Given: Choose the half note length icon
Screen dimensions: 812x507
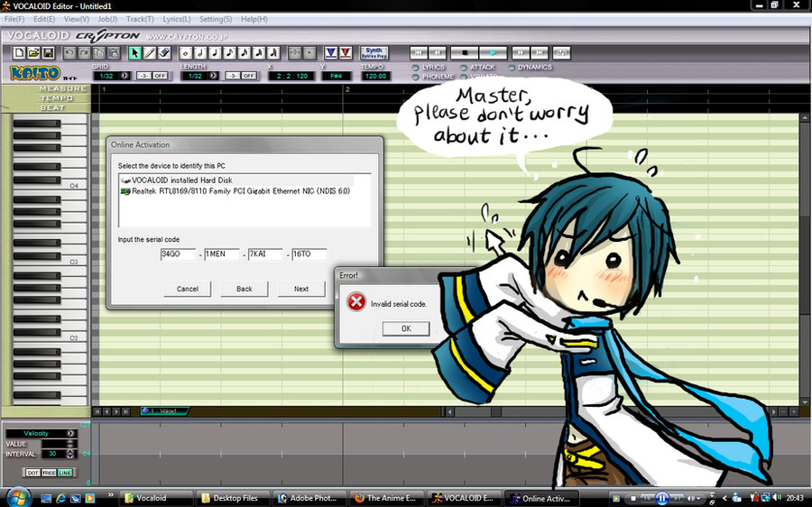Looking at the screenshot, I should 200,52.
